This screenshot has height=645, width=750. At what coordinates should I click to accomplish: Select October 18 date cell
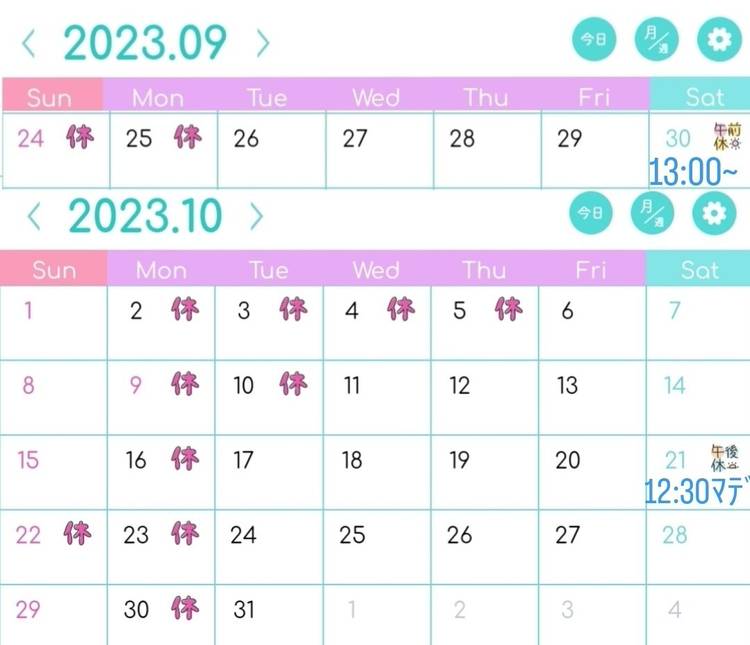(376, 472)
